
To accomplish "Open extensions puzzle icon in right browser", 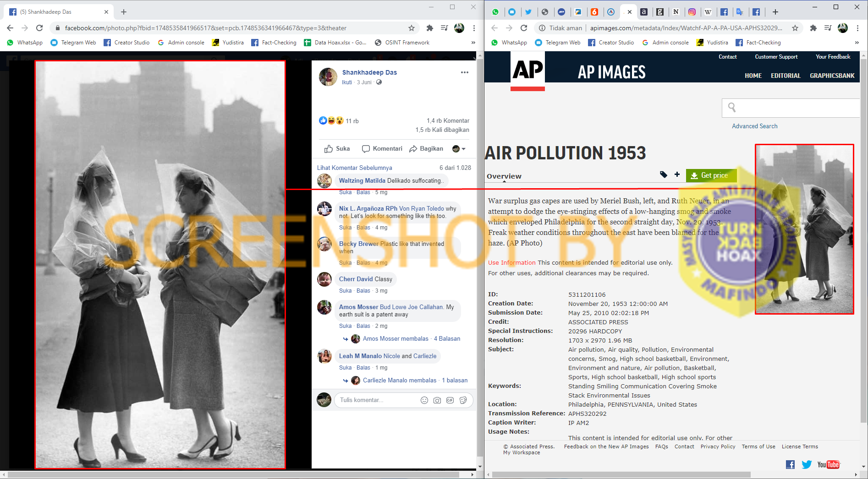I will (813, 28).
